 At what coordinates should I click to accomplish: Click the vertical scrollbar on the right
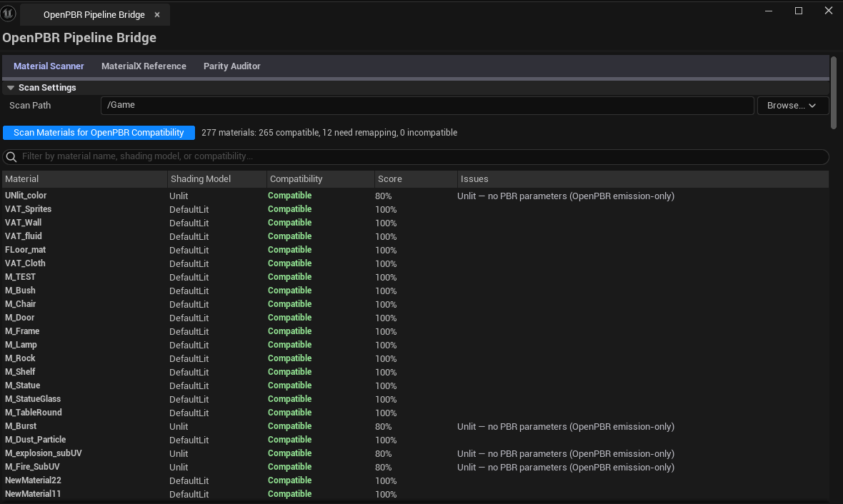pos(834,94)
